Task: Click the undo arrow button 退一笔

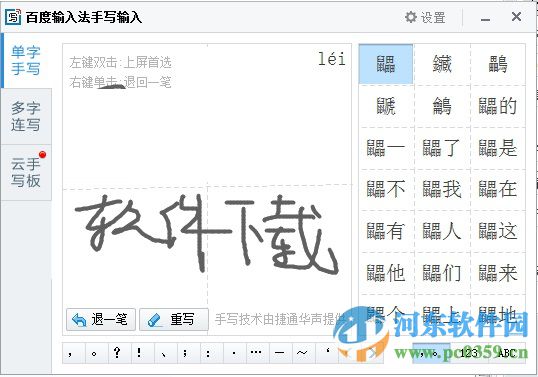Action: (x=101, y=319)
